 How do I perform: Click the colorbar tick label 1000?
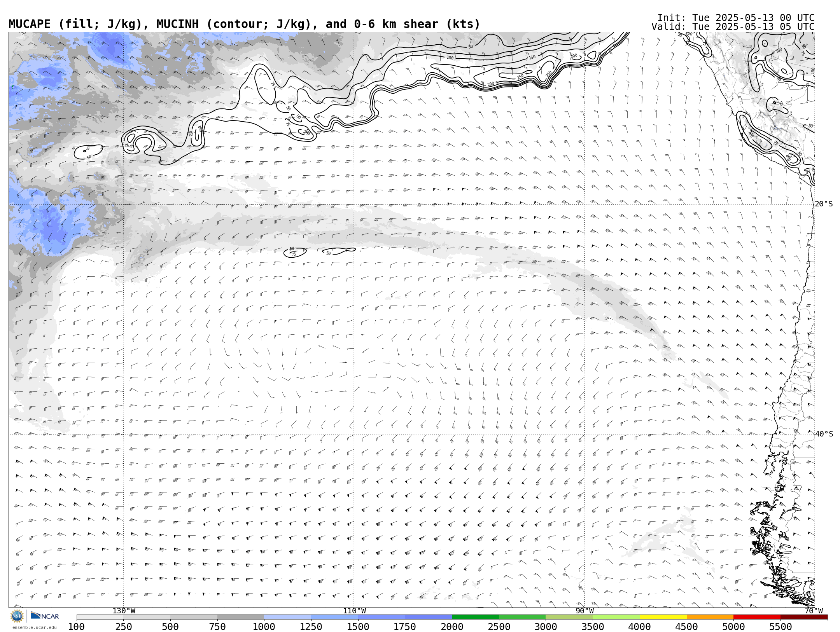coord(264,627)
